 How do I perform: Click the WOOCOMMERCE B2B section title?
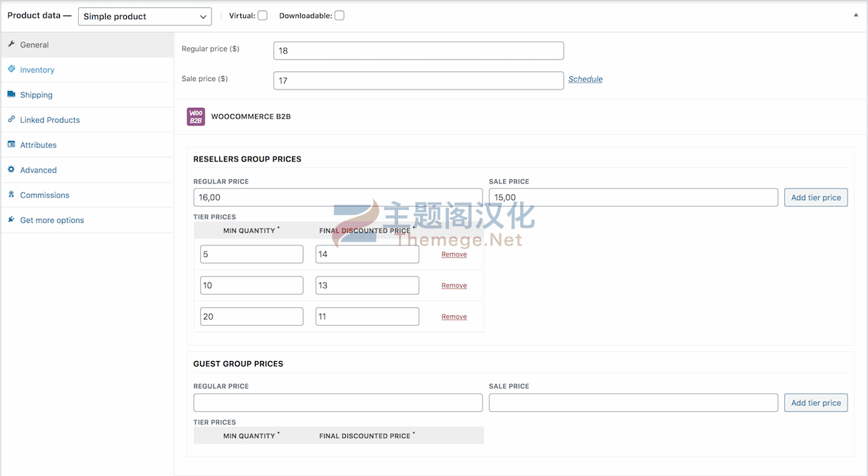coord(251,116)
